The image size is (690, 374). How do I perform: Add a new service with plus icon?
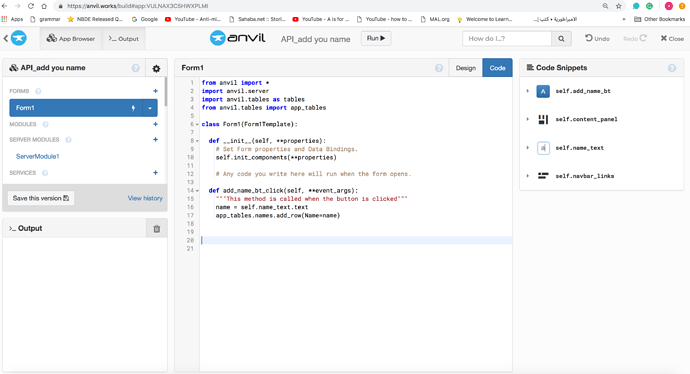(x=155, y=172)
